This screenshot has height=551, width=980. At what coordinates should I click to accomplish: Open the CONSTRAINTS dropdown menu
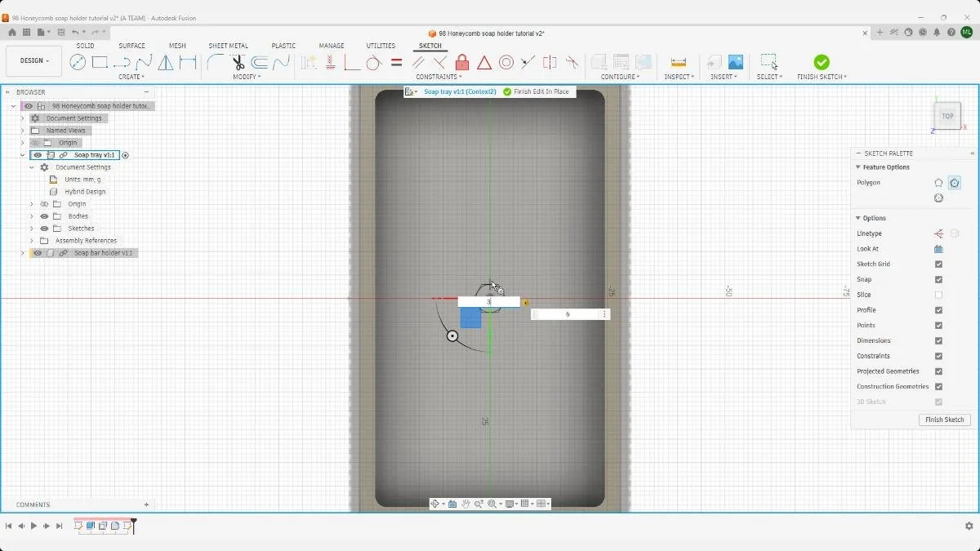439,77
